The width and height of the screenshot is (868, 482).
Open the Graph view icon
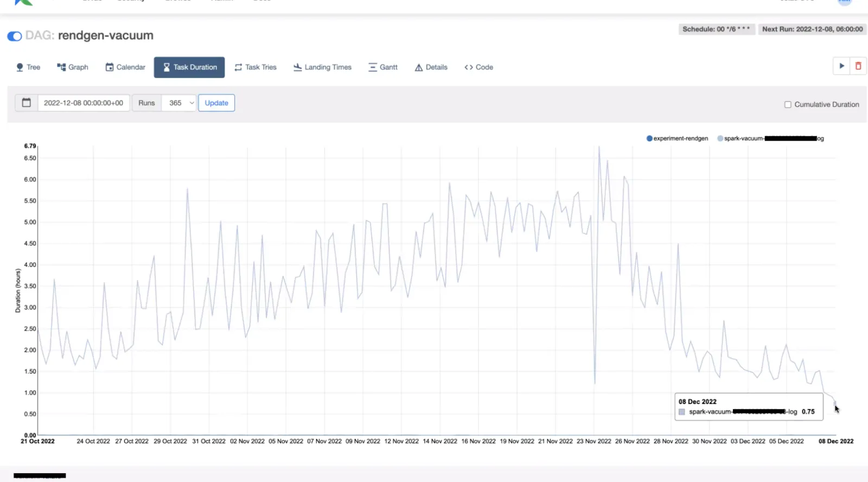(x=61, y=67)
